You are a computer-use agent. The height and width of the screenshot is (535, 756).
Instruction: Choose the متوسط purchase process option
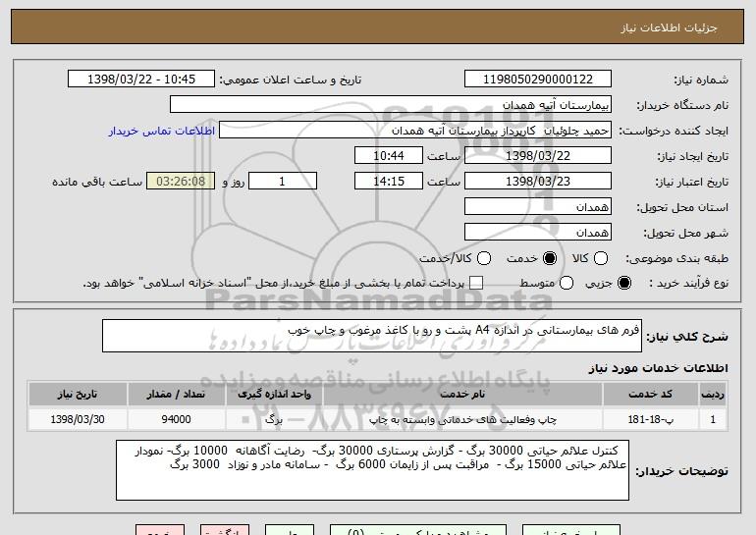pos(567,283)
